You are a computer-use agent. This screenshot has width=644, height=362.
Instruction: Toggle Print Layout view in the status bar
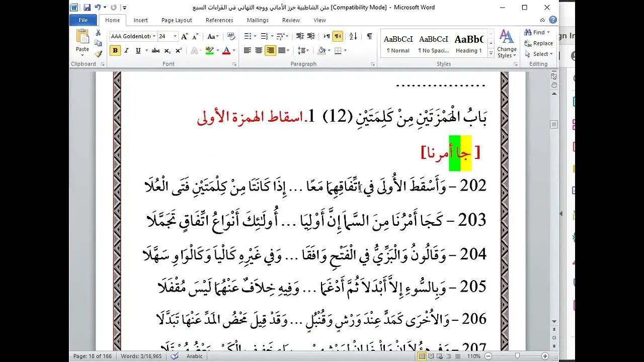(x=423, y=356)
